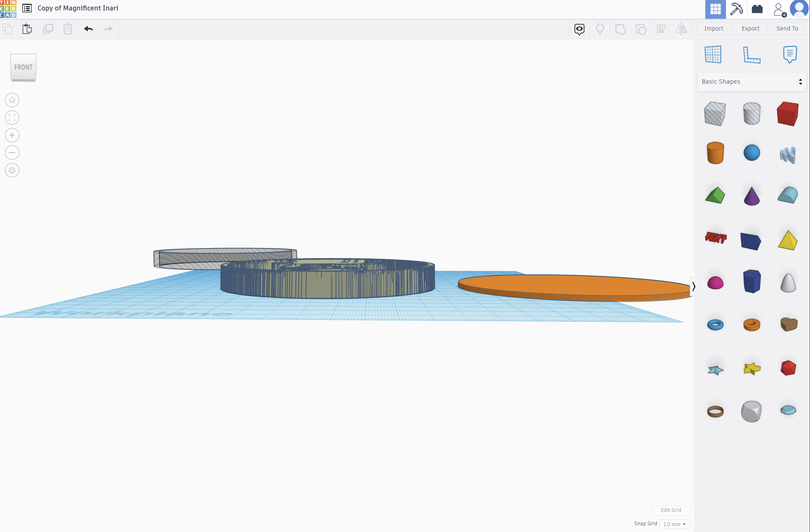Screen dimensions: 810x532
Task: Click the fit all in view icon
Action: tap(12, 118)
